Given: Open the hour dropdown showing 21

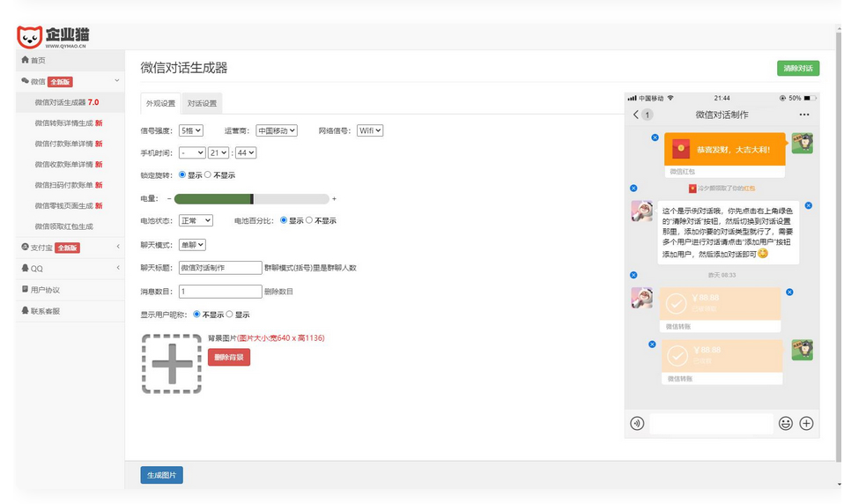Looking at the screenshot, I should pos(218,153).
